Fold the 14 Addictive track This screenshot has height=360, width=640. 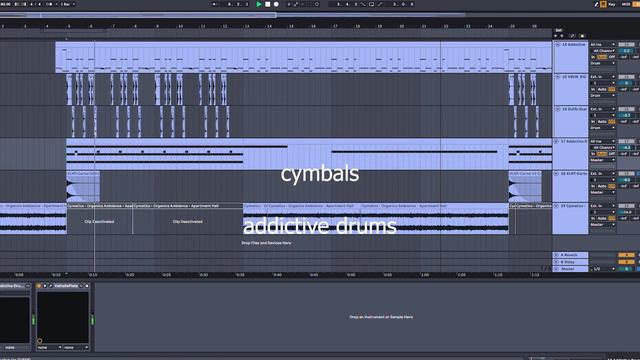pos(558,44)
